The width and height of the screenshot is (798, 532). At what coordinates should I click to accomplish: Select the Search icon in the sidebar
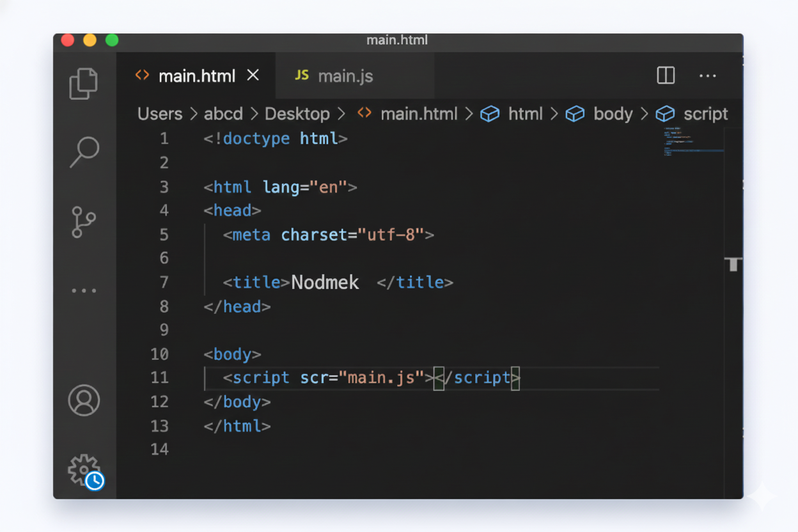click(x=83, y=151)
